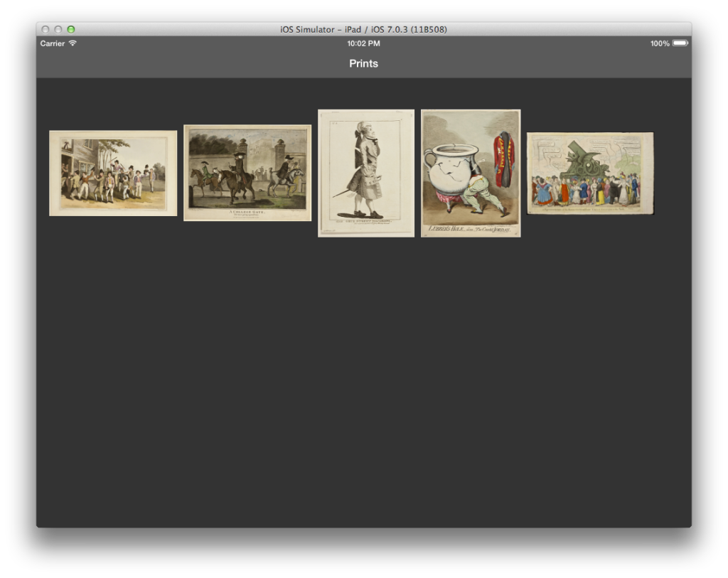Click the Carrier label in status bar
Viewport: 728px width, 578px height.
53,43
